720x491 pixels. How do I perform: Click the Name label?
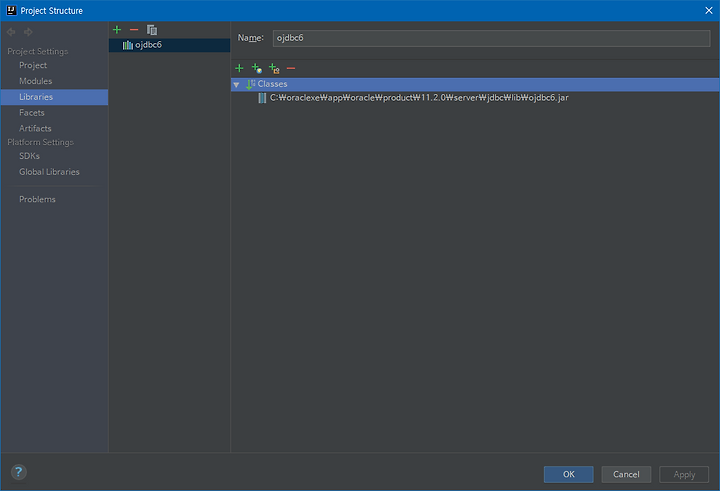point(251,38)
